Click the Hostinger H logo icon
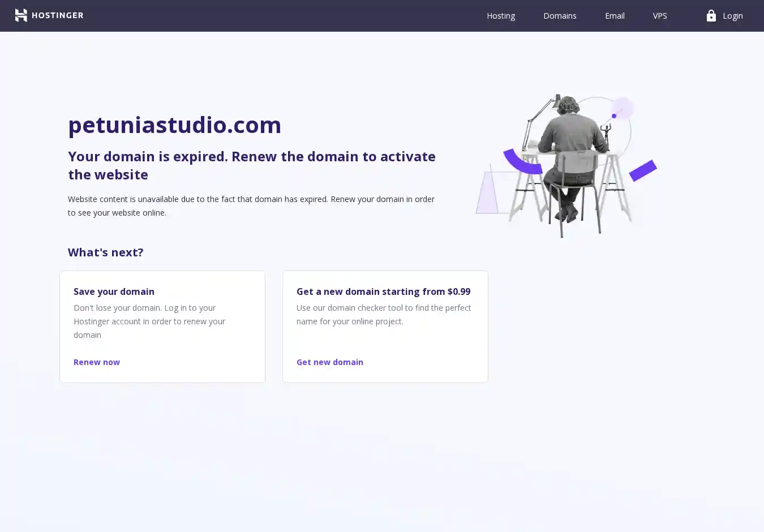Image resolution: width=764 pixels, height=532 pixels. coord(21,15)
